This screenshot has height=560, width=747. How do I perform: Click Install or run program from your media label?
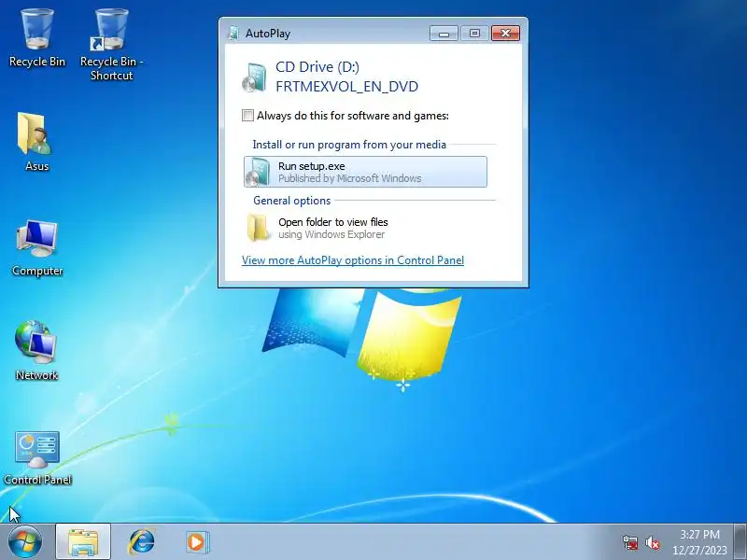pyautogui.click(x=349, y=145)
